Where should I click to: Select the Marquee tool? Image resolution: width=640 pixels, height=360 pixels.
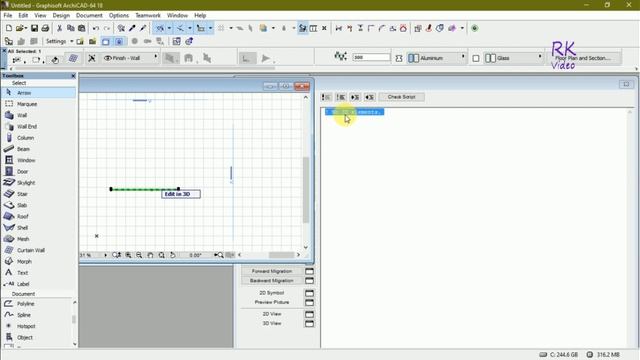pos(39,104)
